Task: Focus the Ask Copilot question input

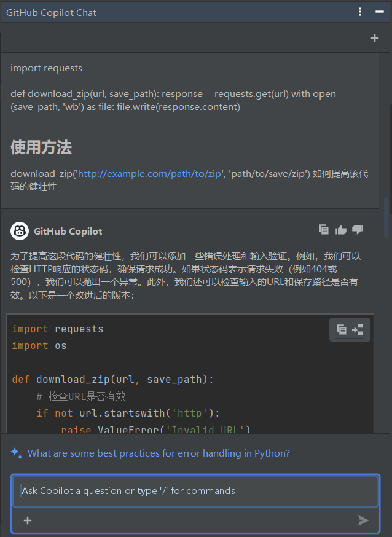Action: pos(195,491)
